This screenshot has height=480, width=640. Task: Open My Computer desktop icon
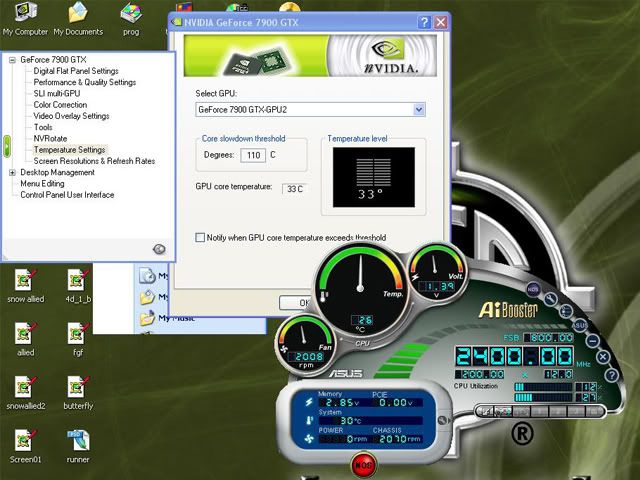click(25, 18)
